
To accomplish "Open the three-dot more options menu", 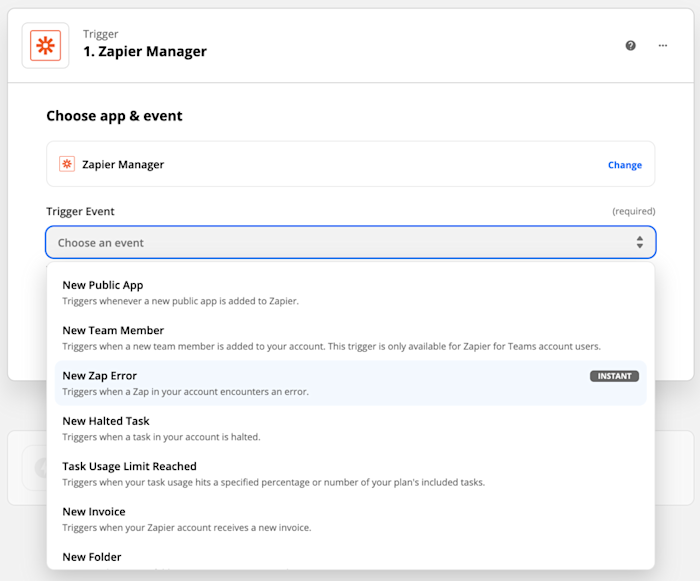I will pos(662,46).
